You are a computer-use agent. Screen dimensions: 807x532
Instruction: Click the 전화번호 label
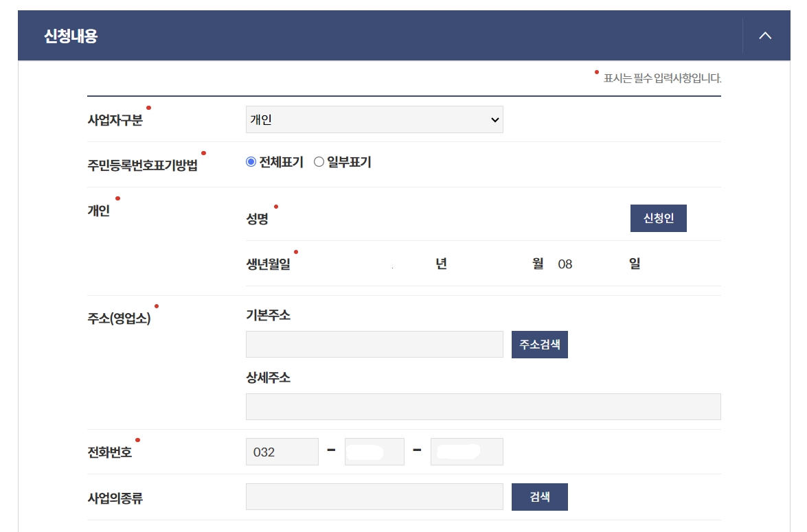coord(110,452)
